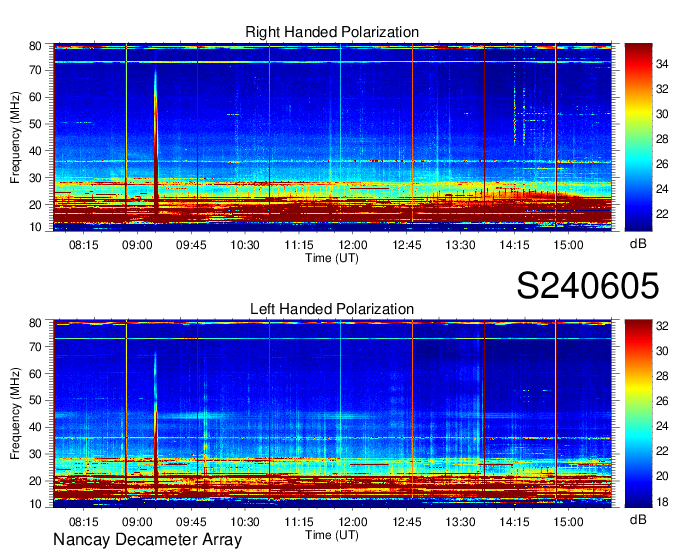
Task: Click the '08:15' tick on the lower time axis
Action: (x=84, y=522)
